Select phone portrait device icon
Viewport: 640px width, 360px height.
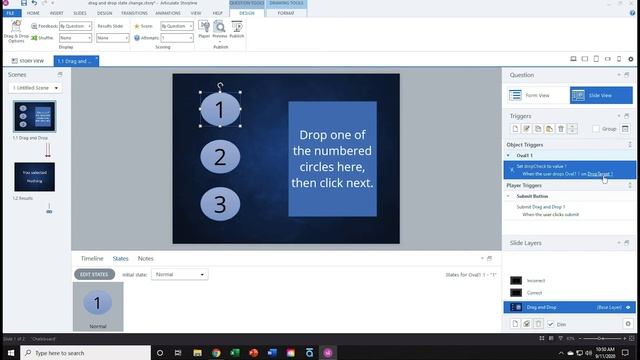pyautogui.click(x=619, y=59)
